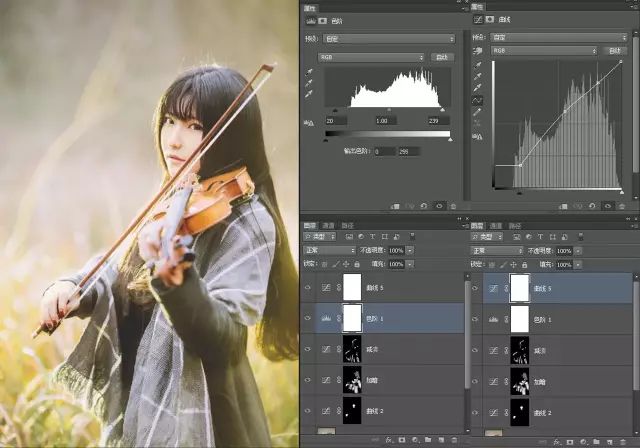Select the black point eyedropper in Levels properties
640x448 pixels.
[309, 73]
